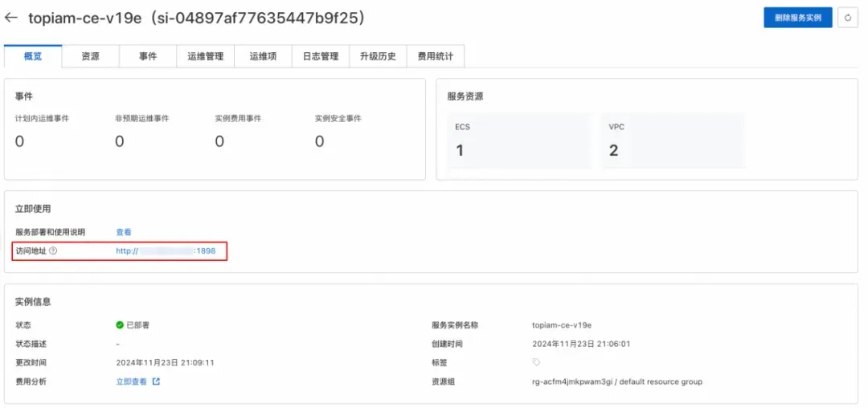Click the 已部署 status text
868x408 pixels.
138,325
